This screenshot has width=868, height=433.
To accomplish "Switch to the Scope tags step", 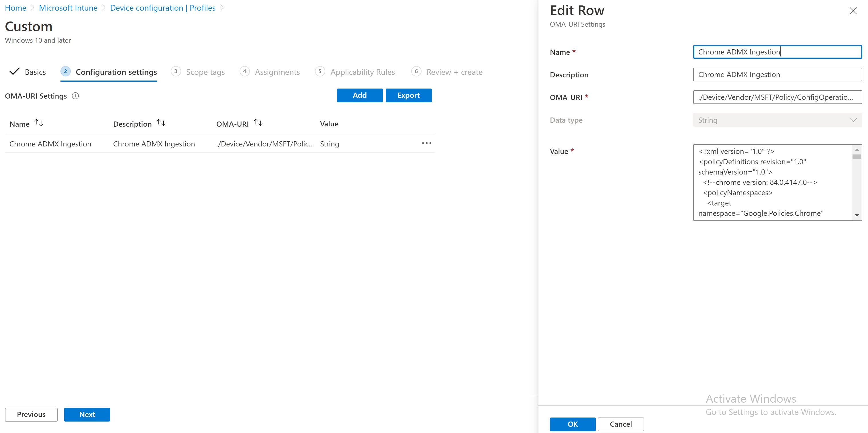I will [x=205, y=72].
